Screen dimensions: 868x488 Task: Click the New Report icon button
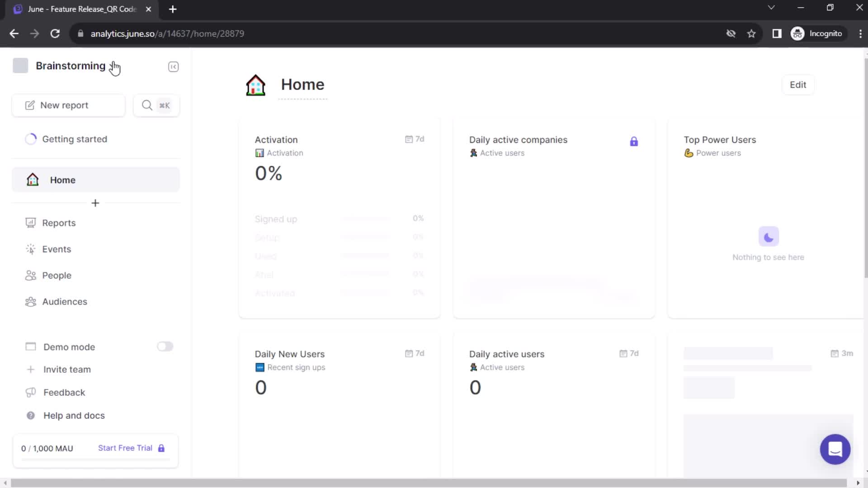pyautogui.click(x=30, y=105)
